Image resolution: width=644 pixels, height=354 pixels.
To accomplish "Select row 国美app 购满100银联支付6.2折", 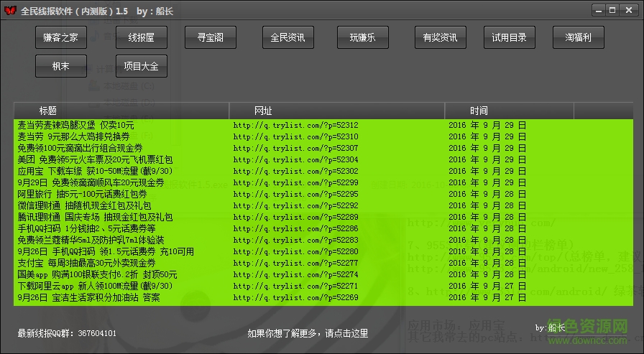I will click(x=323, y=274).
